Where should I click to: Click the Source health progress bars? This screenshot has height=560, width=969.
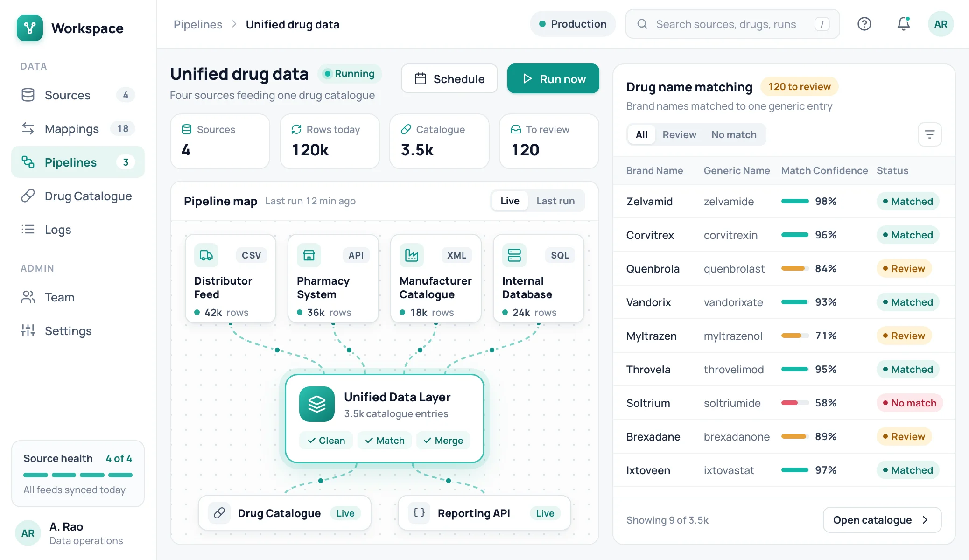[78, 475]
